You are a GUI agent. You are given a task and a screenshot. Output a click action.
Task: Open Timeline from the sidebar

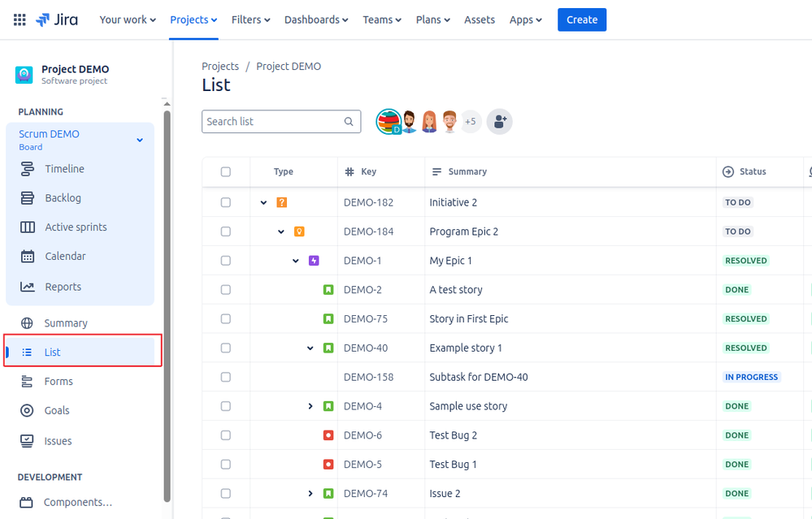click(64, 169)
